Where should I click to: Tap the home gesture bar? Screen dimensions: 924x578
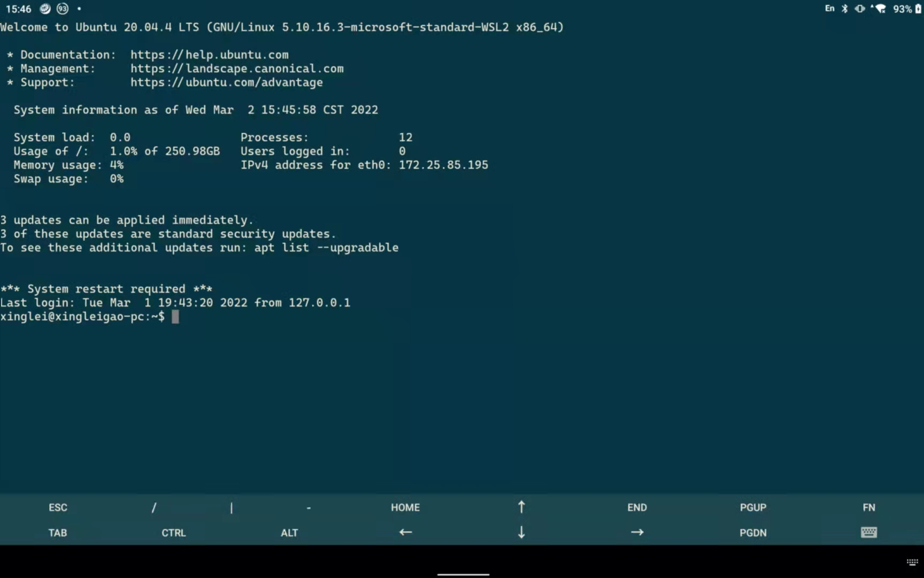463,574
